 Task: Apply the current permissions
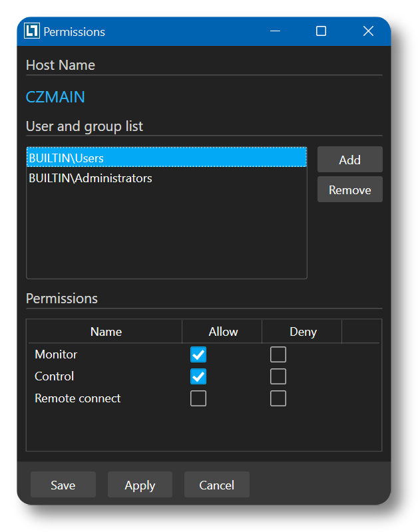[x=140, y=484]
